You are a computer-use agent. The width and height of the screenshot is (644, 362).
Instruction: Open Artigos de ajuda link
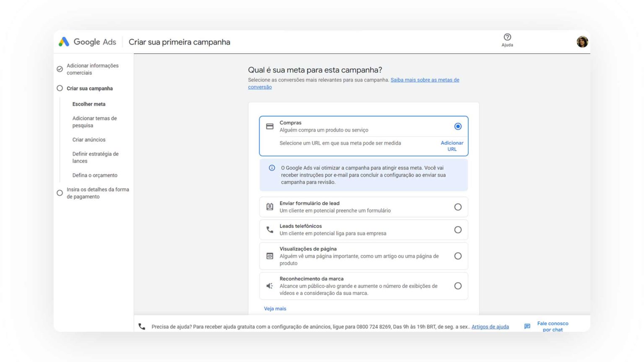[x=490, y=326]
